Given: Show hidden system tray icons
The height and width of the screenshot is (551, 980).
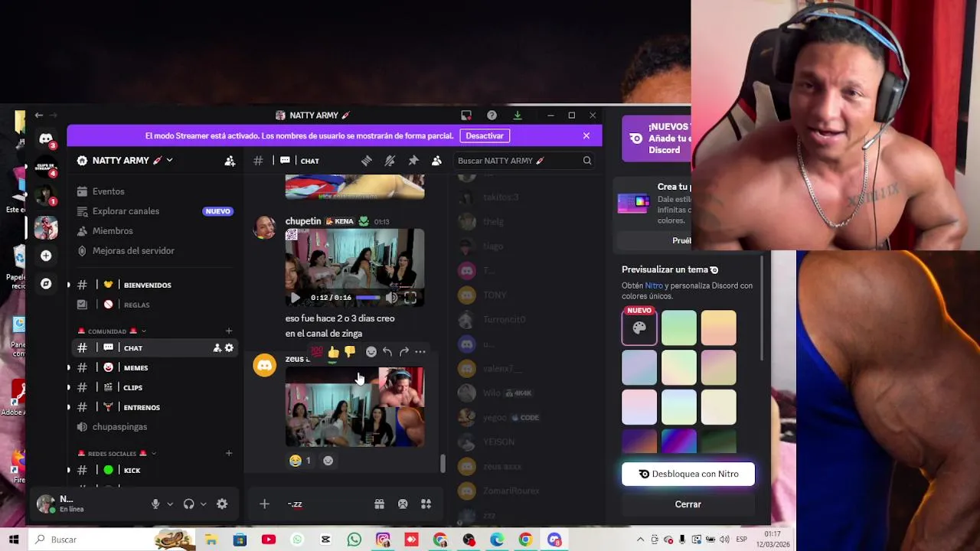Looking at the screenshot, I should point(640,540).
